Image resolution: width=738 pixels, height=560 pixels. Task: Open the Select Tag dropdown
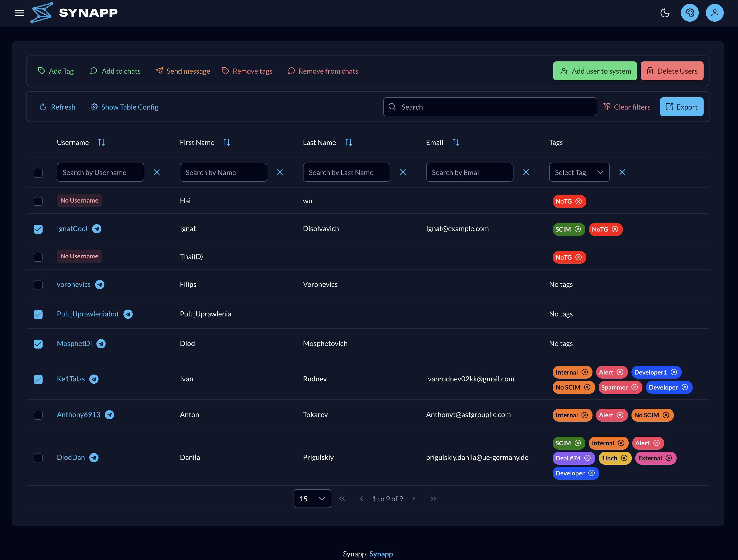coord(579,172)
